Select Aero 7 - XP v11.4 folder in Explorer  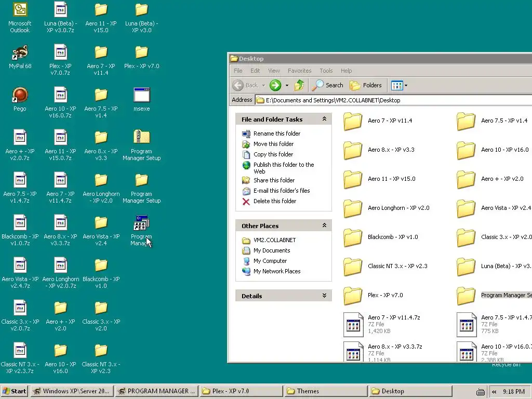[x=378, y=121]
